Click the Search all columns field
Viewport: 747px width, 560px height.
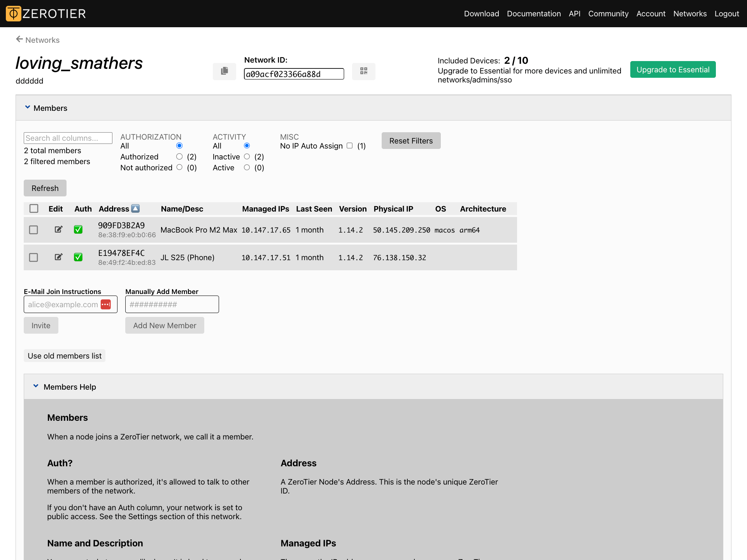[68, 138]
